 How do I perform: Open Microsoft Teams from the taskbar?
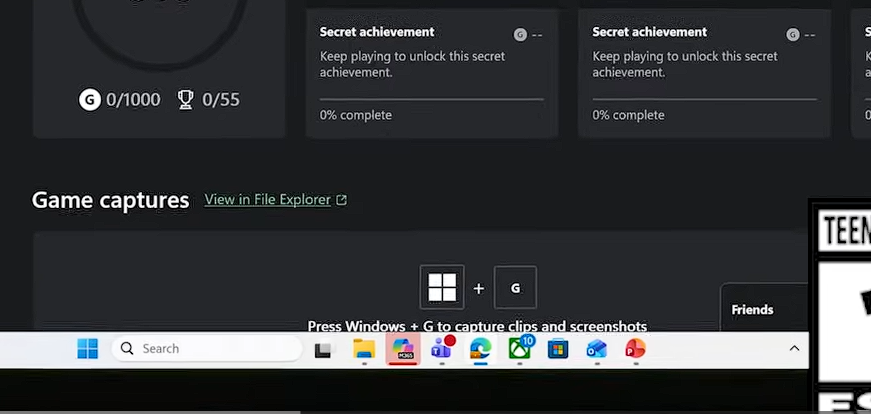[x=441, y=349]
